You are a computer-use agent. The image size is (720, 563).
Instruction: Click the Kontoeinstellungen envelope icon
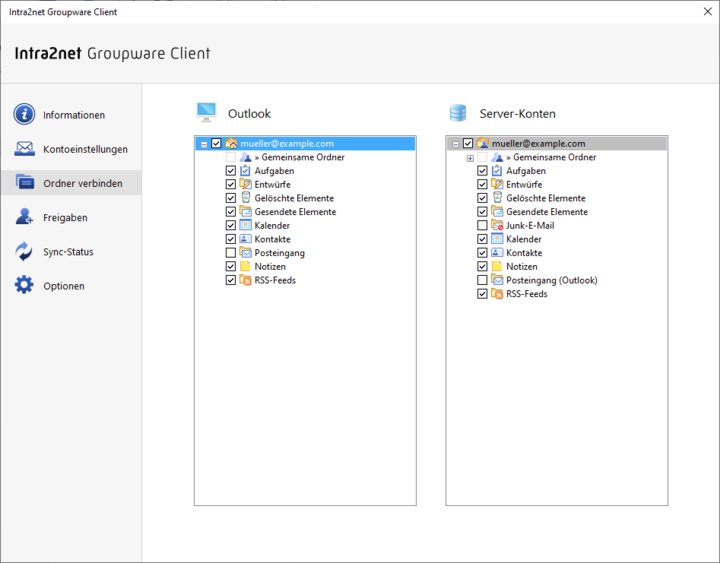coord(24,148)
